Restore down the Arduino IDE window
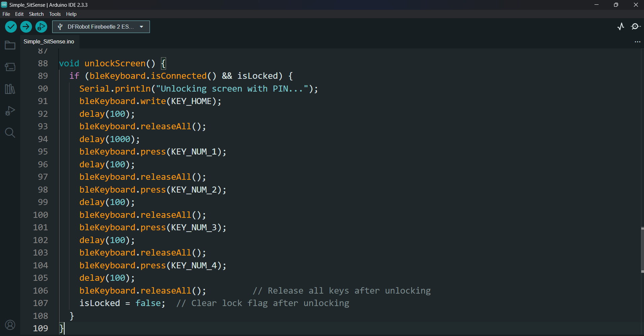This screenshot has width=644, height=336. pos(616,5)
